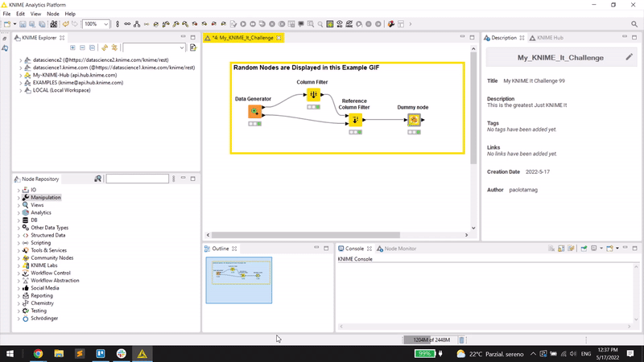The height and width of the screenshot is (362, 644).
Task: Toggle scroll lock in the Console toolbar
Action: pos(561,249)
